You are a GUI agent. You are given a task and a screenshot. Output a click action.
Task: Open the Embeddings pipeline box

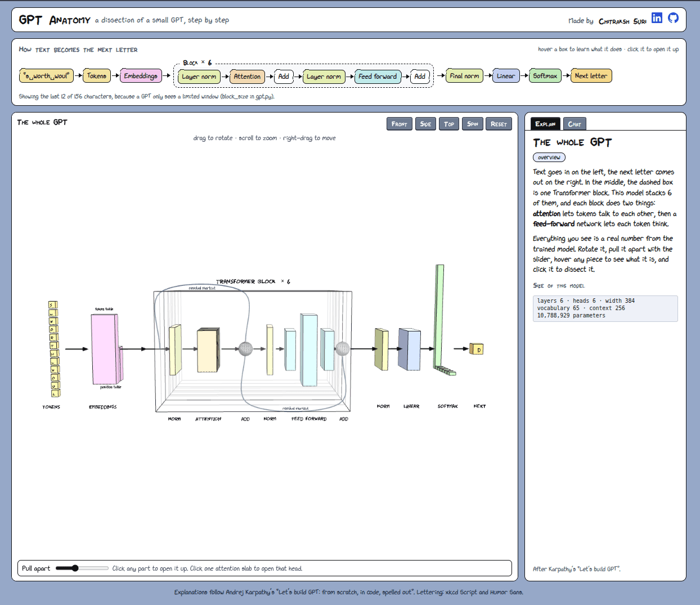141,76
